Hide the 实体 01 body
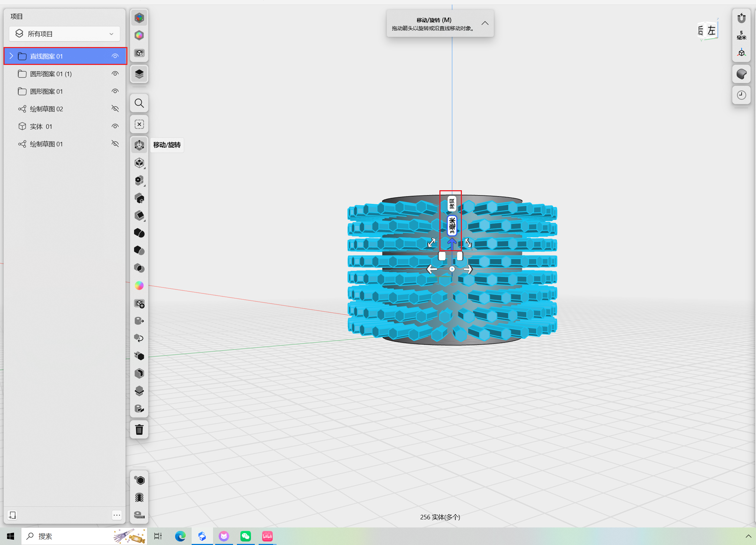 (115, 126)
